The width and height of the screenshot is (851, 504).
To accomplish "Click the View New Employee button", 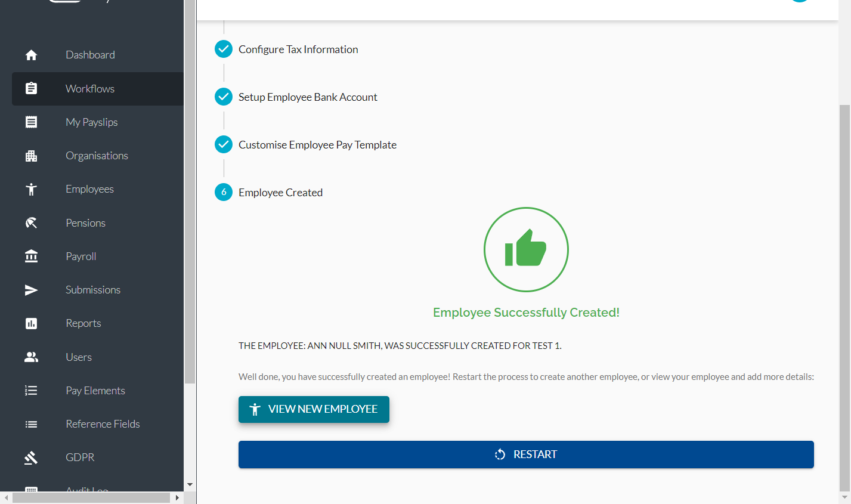I will [x=314, y=409].
